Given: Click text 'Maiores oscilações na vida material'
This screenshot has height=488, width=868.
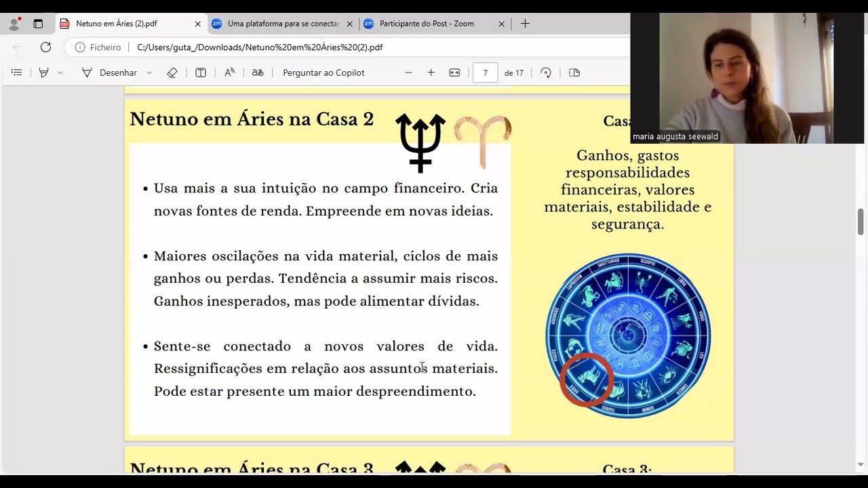Looking at the screenshot, I should point(275,256).
